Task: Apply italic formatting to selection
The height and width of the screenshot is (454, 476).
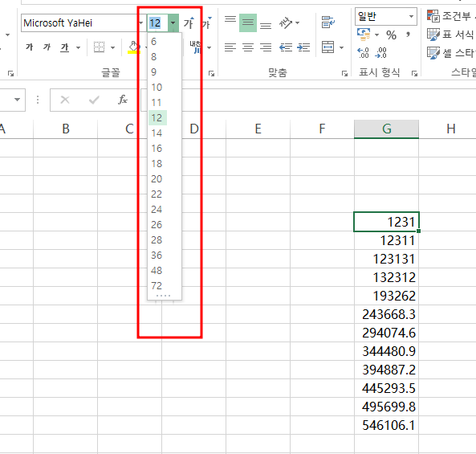Action: (47, 47)
